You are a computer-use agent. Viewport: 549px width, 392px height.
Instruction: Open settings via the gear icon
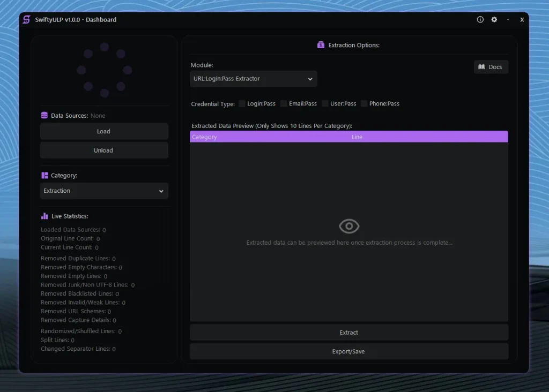coord(494,19)
